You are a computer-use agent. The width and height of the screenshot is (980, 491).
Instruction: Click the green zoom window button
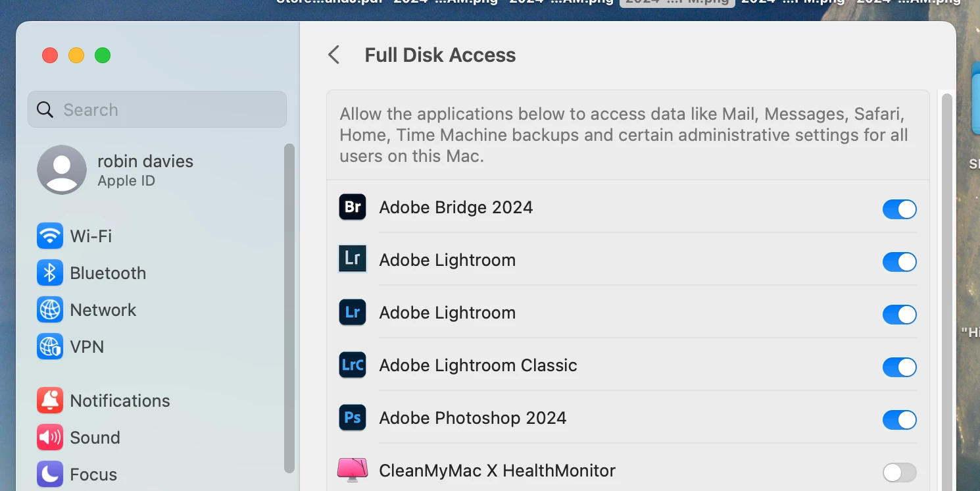[103, 55]
